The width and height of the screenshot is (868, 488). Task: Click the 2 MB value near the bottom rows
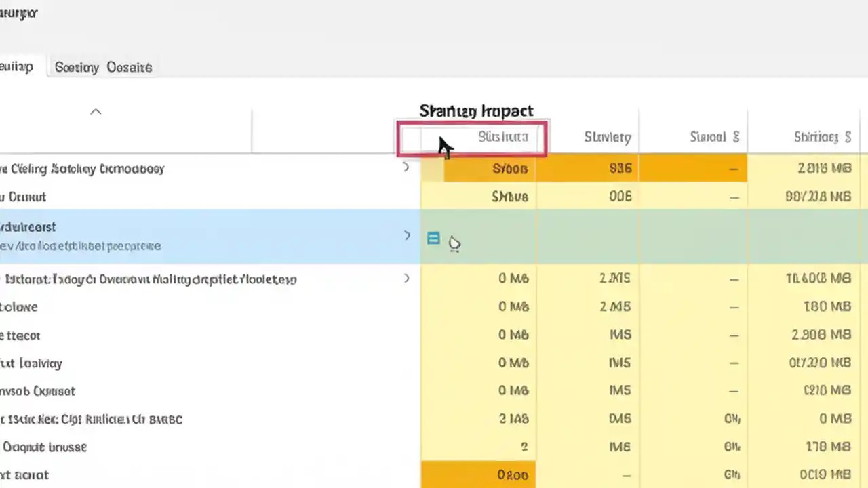click(x=513, y=418)
